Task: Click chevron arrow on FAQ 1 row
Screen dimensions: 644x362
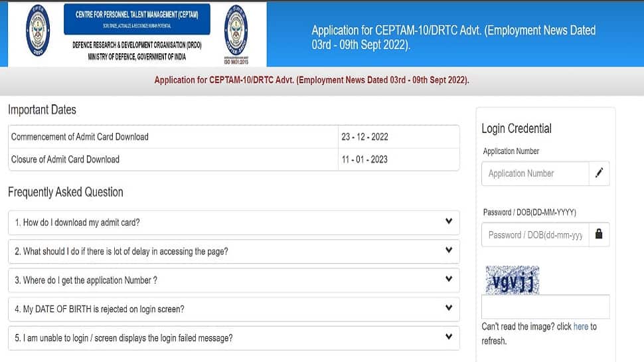Action: pyautogui.click(x=449, y=221)
